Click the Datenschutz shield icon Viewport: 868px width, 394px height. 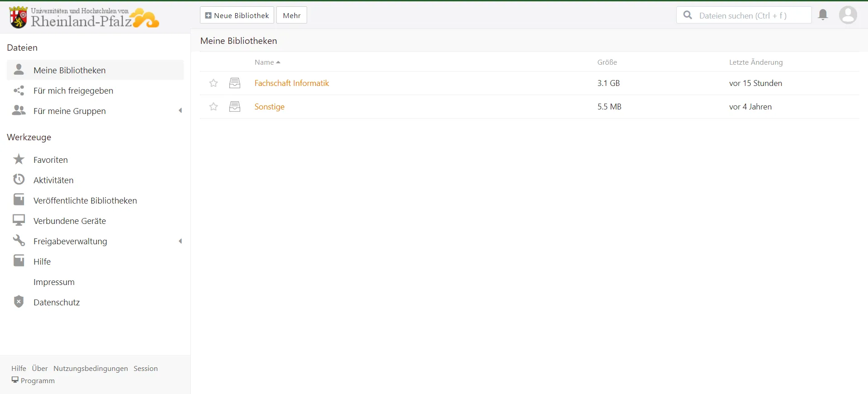[19, 302]
